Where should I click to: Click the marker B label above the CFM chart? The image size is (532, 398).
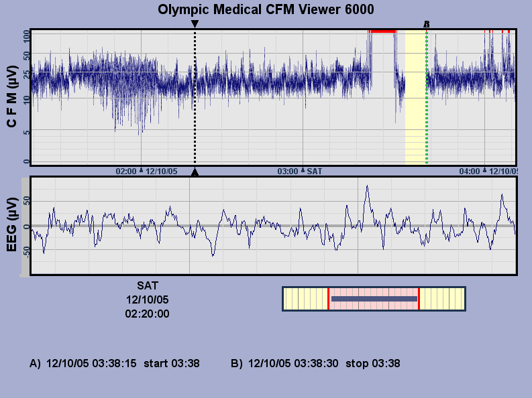(x=427, y=24)
